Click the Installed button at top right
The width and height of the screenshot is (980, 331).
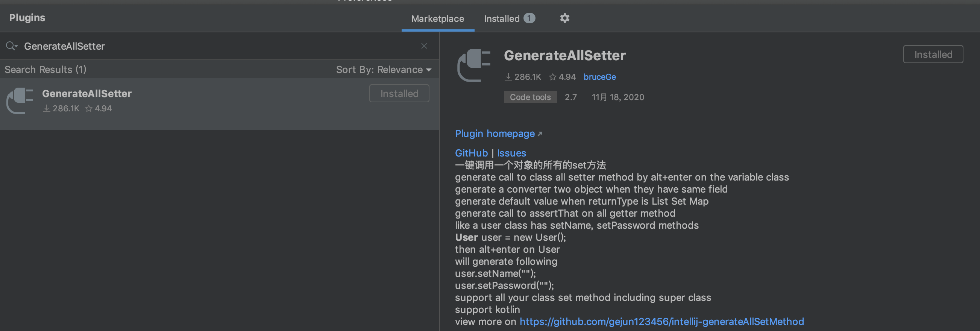[933, 54]
